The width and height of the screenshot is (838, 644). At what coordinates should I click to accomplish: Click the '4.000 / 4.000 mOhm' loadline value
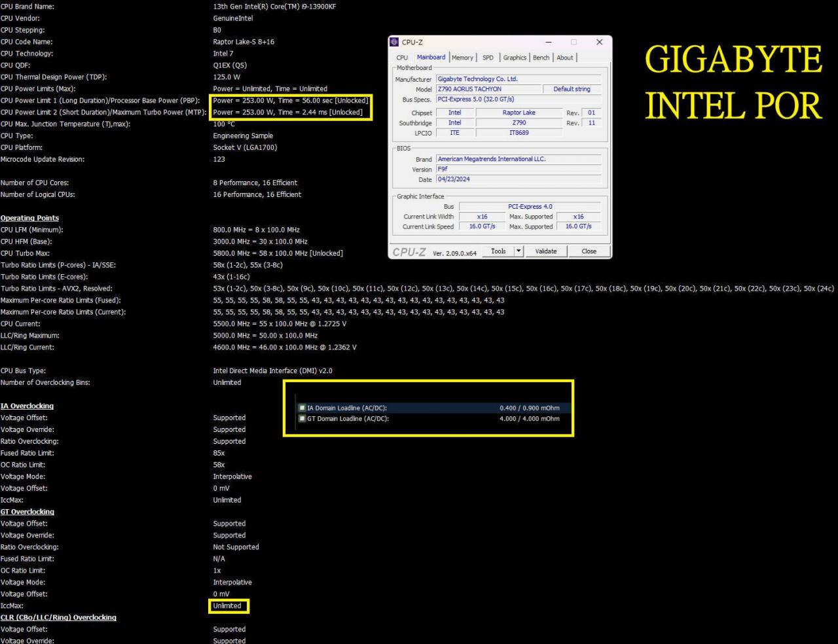530,419
